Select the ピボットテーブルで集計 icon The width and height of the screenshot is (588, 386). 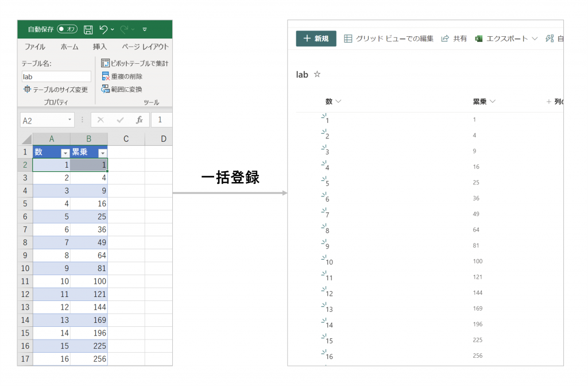coord(105,63)
